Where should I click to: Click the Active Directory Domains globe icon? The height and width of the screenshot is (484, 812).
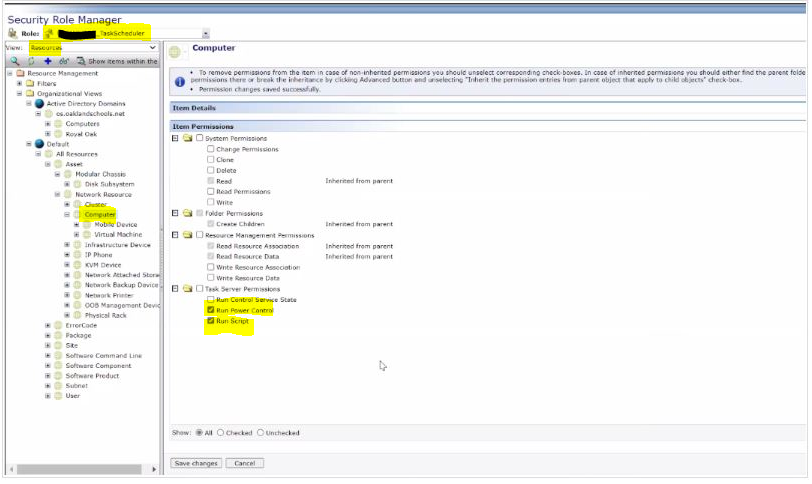click(39, 103)
